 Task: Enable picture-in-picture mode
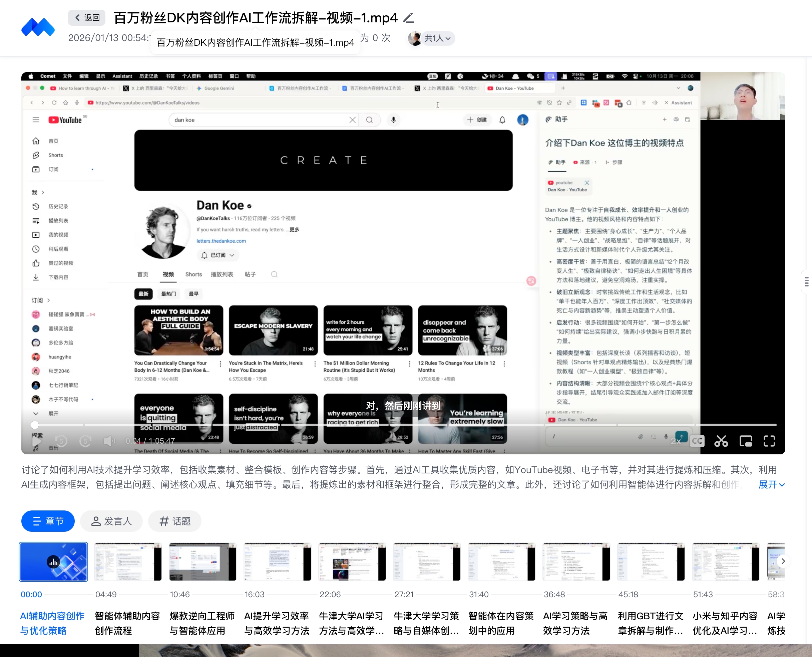coord(745,441)
